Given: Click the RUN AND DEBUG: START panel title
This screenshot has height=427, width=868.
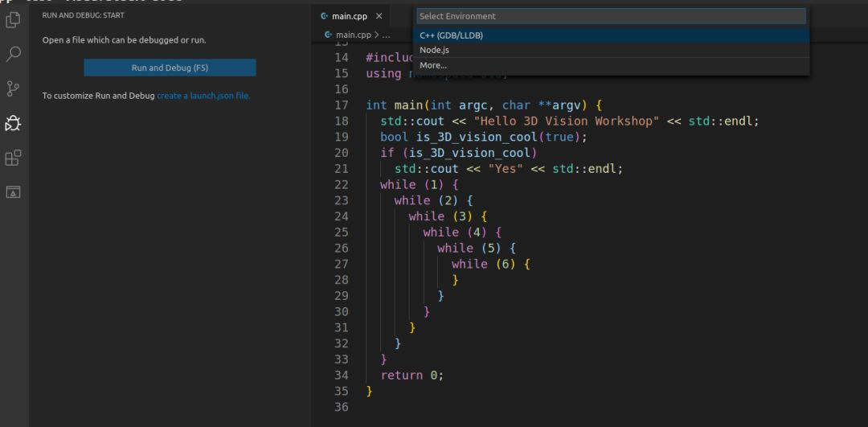Looking at the screenshot, I should 83,15.
